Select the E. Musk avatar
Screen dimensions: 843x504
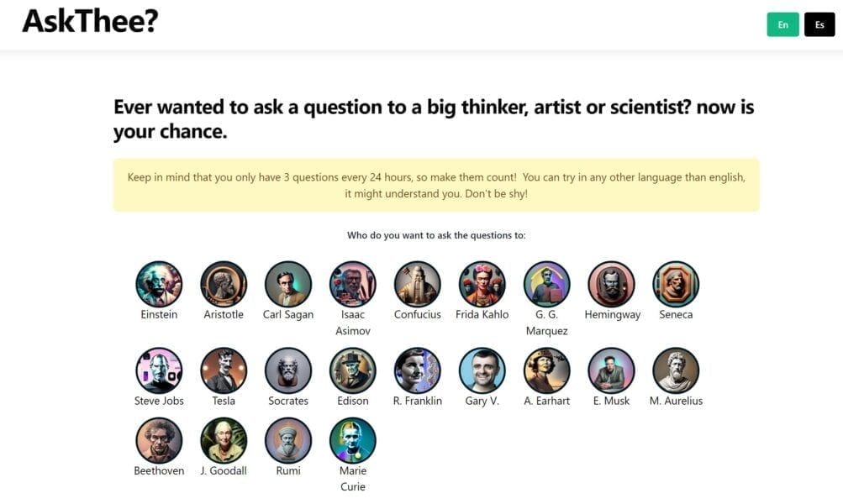pos(611,370)
